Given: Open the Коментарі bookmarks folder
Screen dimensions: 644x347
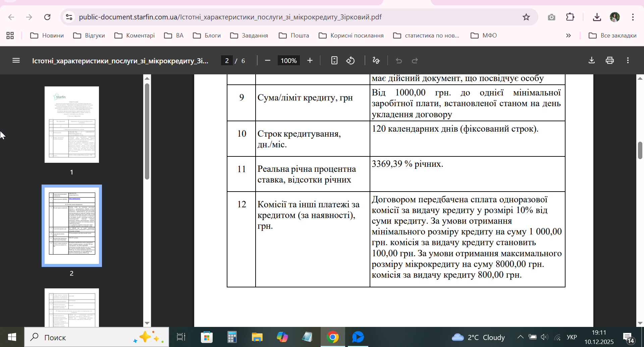Looking at the screenshot, I should pos(135,36).
